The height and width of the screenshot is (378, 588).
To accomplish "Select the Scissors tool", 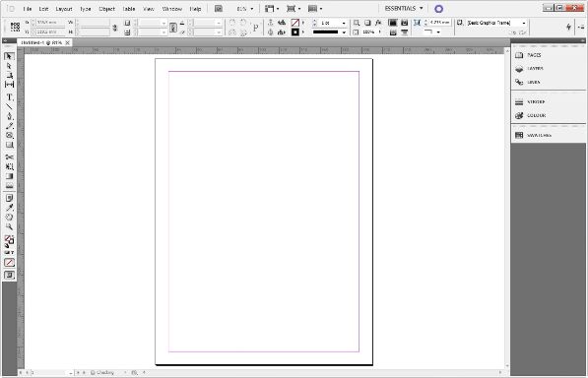I will pyautogui.click(x=9, y=157).
